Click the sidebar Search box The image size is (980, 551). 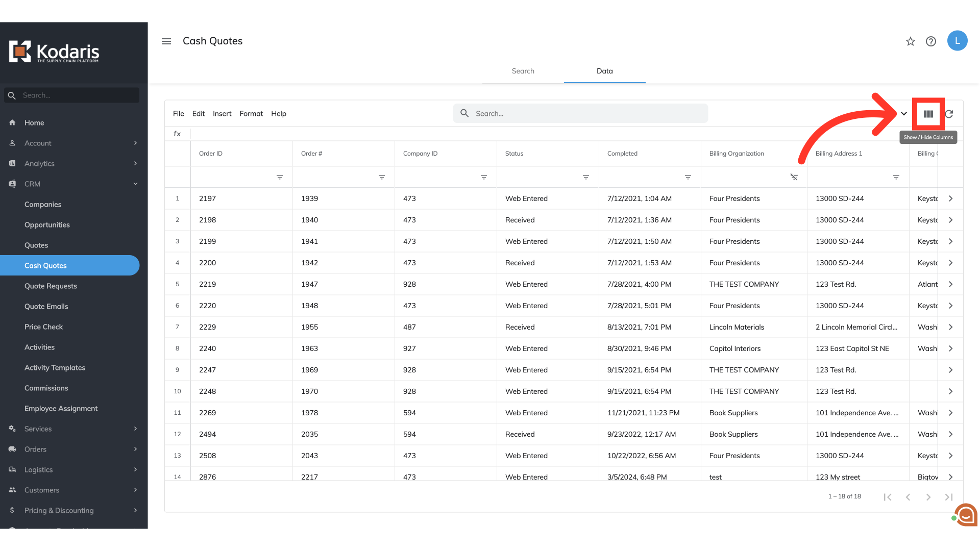click(x=77, y=95)
